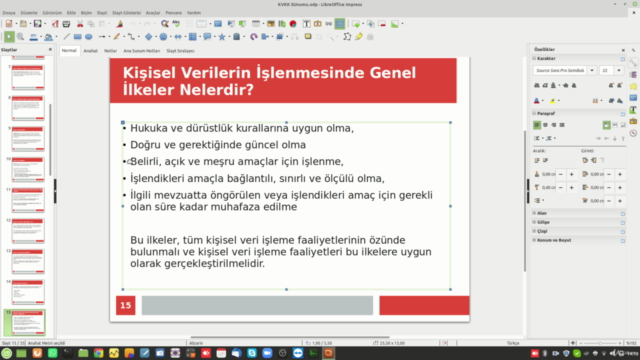Screen dimensions: 640x360
Task: Open Navigator compass deck in sidebar
Action: pyautogui.click(x=633, y=133)
